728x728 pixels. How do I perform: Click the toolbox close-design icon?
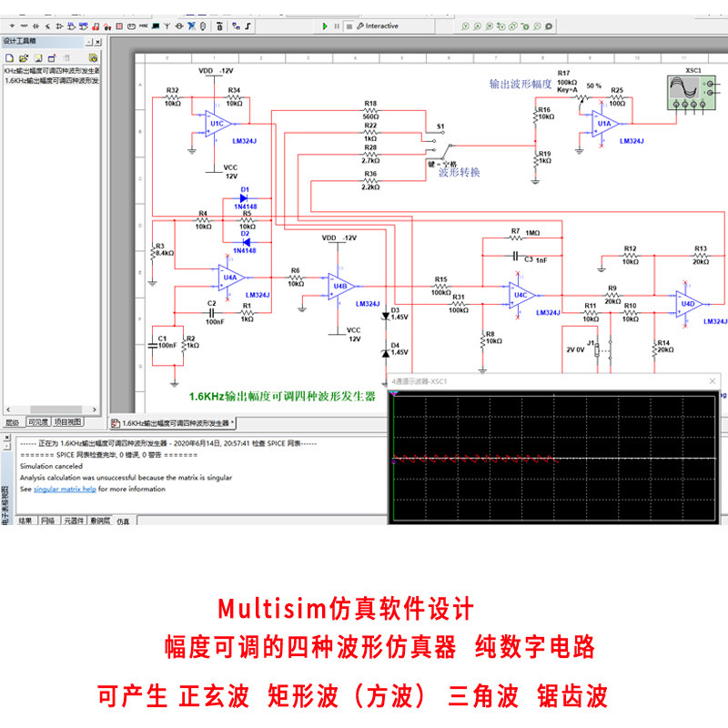point(52,58)
